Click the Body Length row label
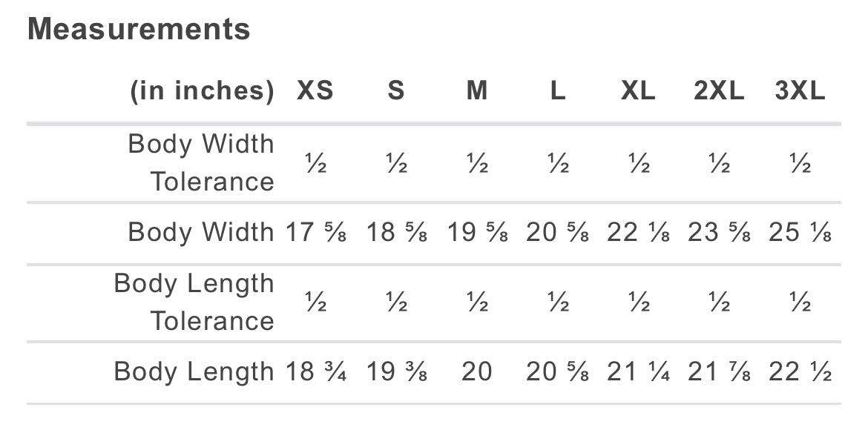Image resolution: width=868 pixels, height=433 pixels. click(x=194, y=372)
